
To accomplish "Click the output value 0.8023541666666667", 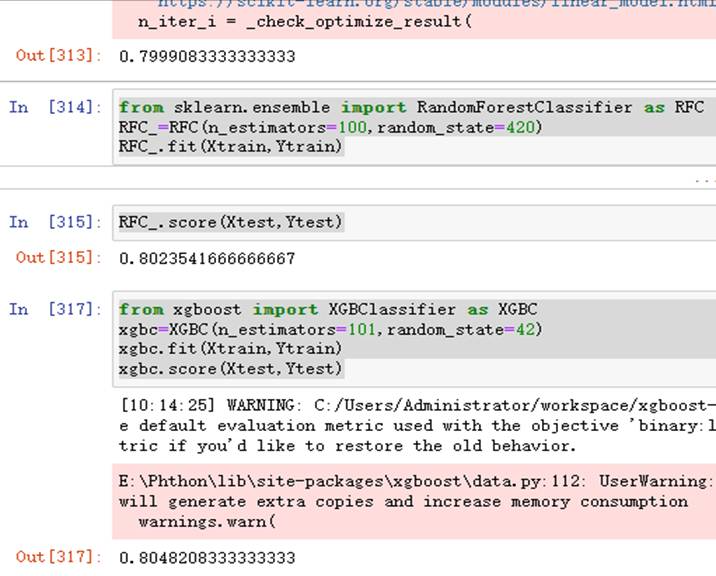I will point(207,259).
